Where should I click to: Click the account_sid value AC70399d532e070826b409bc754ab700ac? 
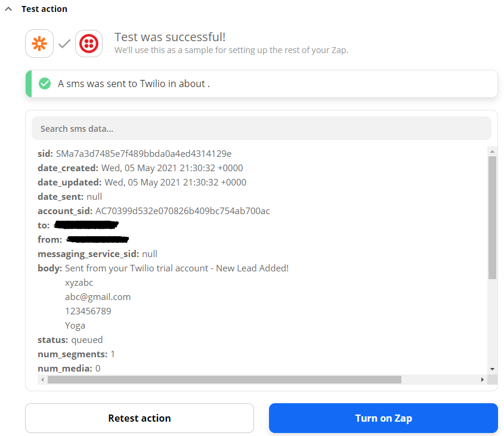click(x=183, y=211)
